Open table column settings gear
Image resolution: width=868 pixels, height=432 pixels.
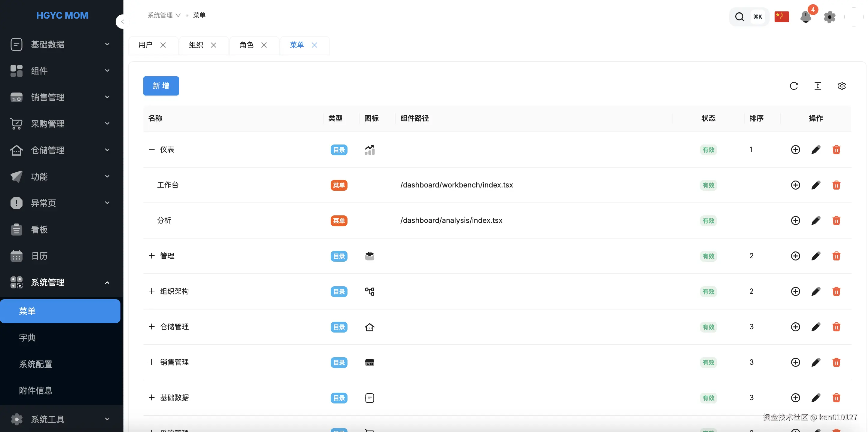842,86
